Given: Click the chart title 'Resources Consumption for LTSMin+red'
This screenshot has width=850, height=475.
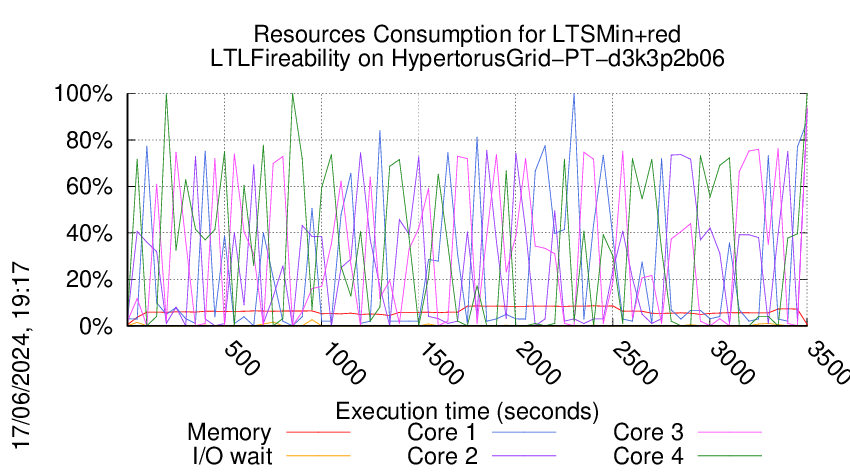Looking at the screenshot, I should tap(467, 35).
